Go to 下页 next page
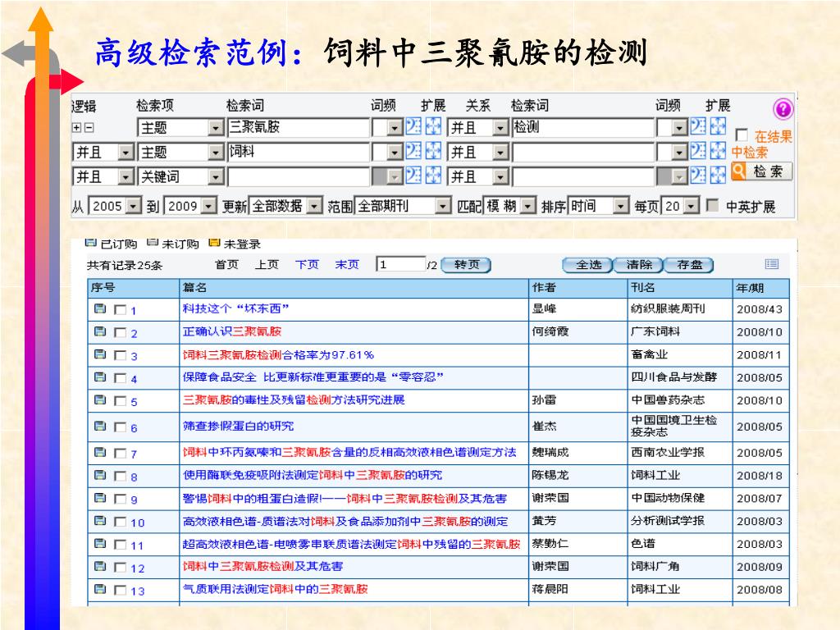 pos(307,264)
